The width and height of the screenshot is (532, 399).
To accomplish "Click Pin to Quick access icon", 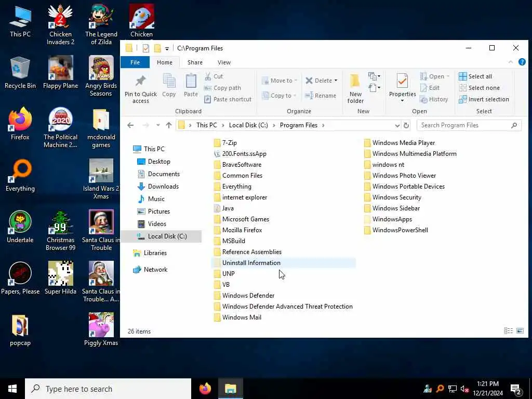I will [140, 88].
